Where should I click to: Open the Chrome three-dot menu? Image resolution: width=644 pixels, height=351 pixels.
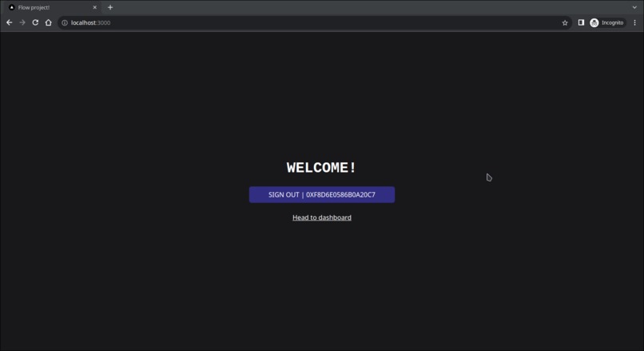pos(634,22)
